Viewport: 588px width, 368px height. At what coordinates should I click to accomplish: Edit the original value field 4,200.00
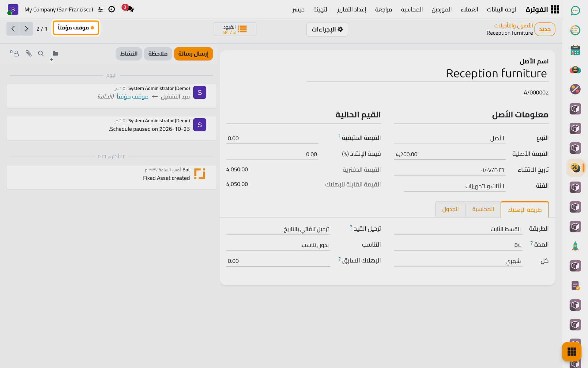tap(450, 154)
